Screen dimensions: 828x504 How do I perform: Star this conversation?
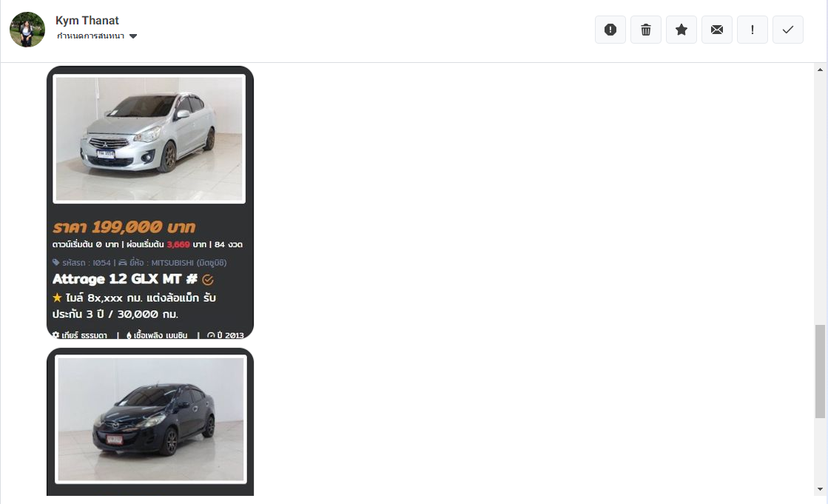tap(681, 30)
